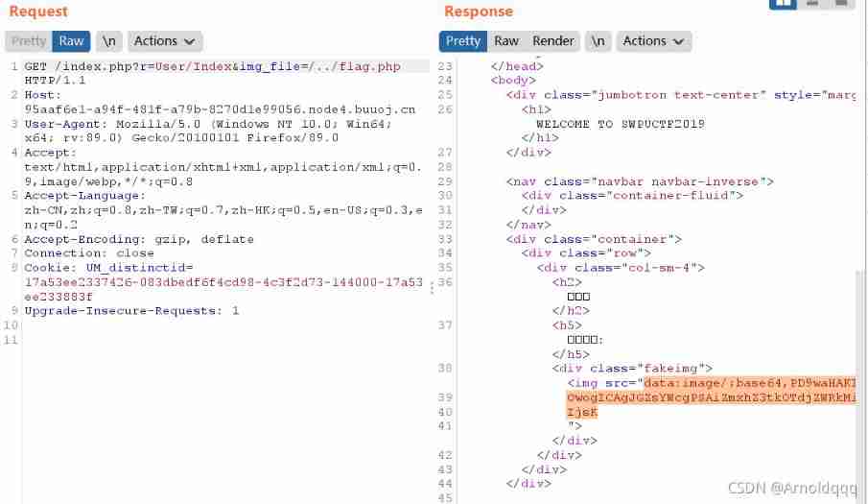Click the highlighted IjsK base64 ending

pos(582,412)
